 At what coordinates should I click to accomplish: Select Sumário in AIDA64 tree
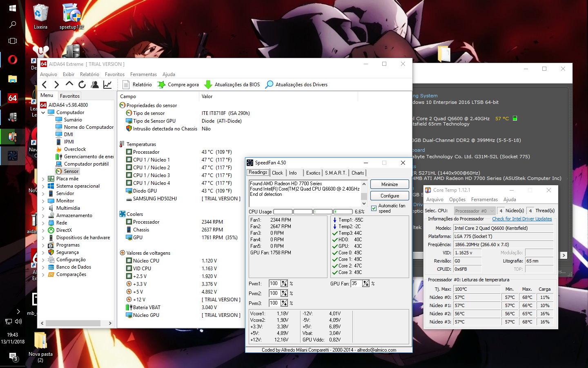(73, 120)
